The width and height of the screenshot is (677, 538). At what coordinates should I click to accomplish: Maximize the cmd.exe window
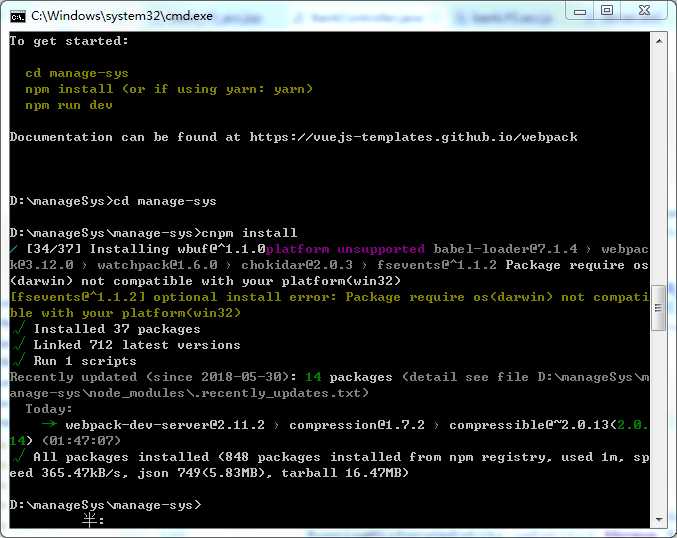point(607,10)
